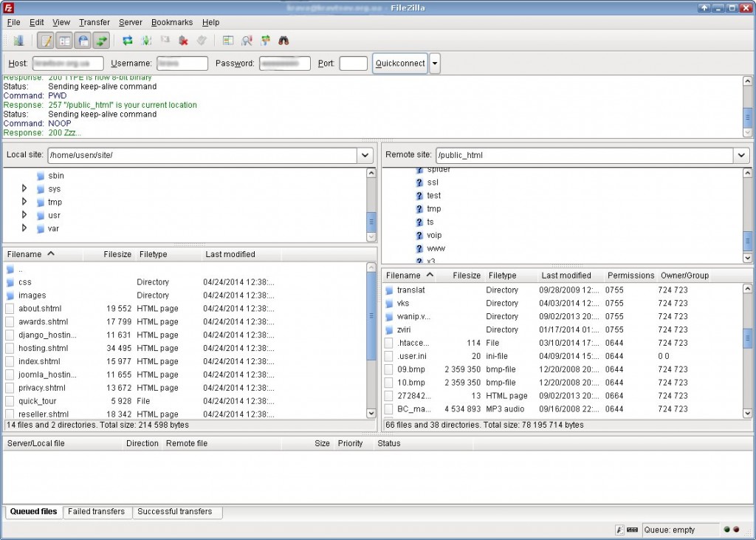Click the ssl unknown-folder icon in remote tree
This screenshot has height=540, width=756.
[419, 182]
